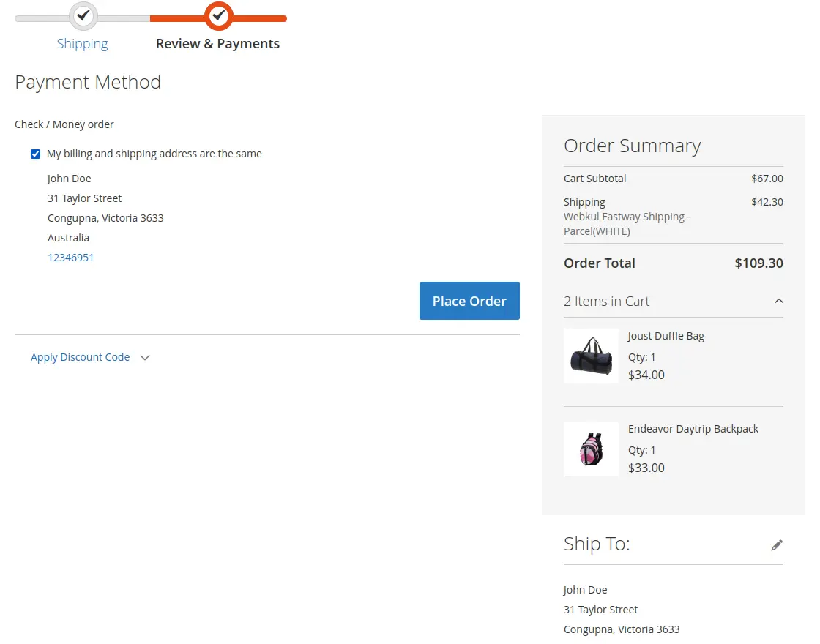The width and height of the screenshot is (820, 644).
Task: Call the phone number 12346951 link
Action: pyautogui.click(x=70, y=258)
